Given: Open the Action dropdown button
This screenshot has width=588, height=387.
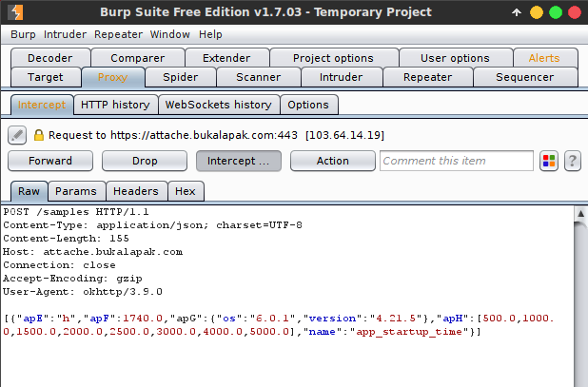Looking at the screenshot, I should coord(333,161).
